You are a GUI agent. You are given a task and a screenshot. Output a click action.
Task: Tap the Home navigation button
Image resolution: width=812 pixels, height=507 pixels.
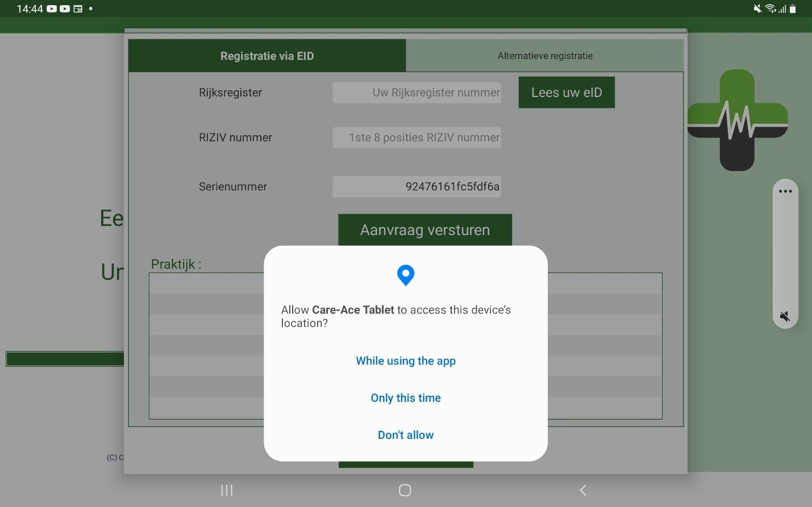(405, 490)
